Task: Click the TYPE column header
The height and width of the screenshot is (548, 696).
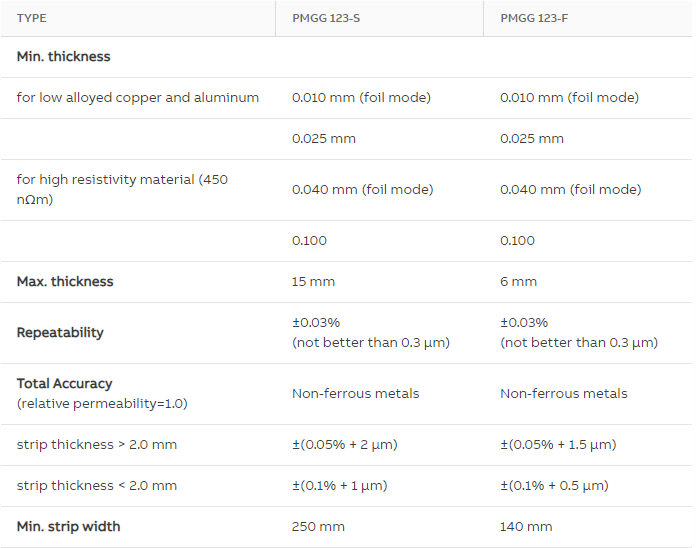Action: (32, 18)
